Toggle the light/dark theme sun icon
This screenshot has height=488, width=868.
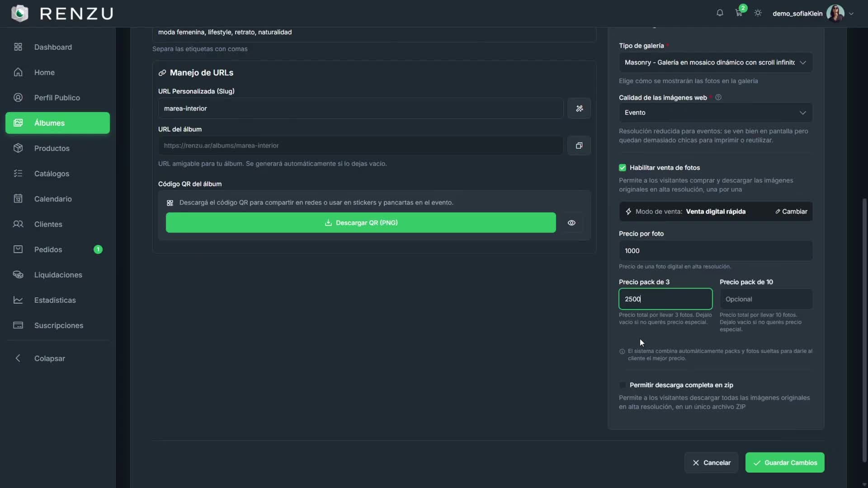[758, 13]
